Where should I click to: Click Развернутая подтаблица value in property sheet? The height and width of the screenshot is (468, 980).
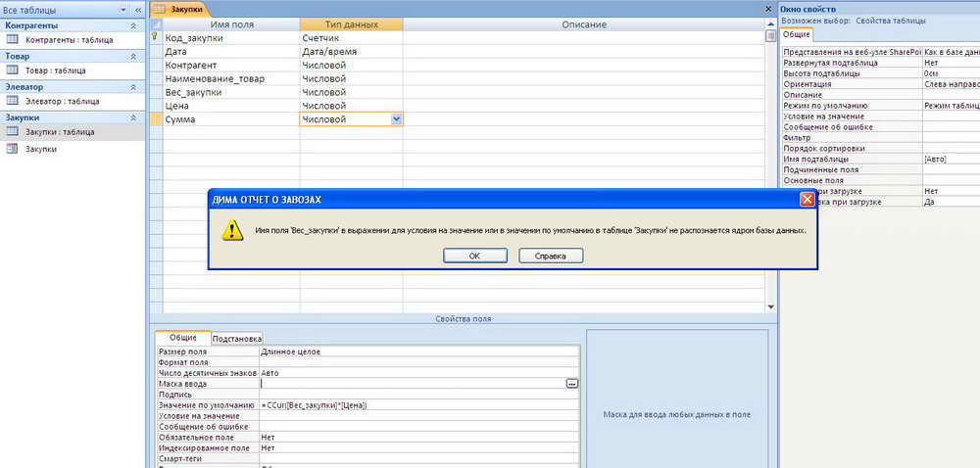[x=951, y=63]
